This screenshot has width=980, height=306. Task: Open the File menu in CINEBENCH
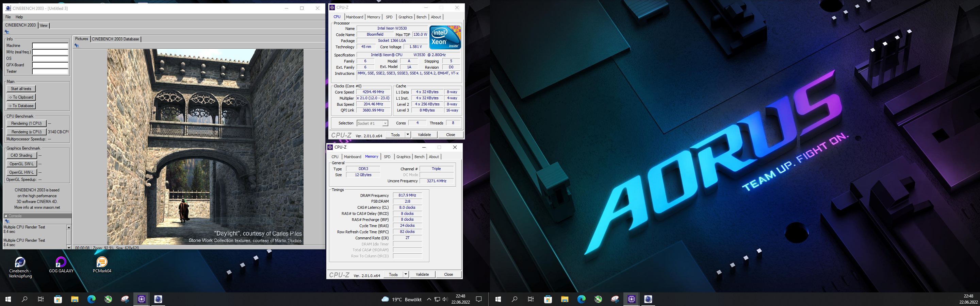pos(8,17)
